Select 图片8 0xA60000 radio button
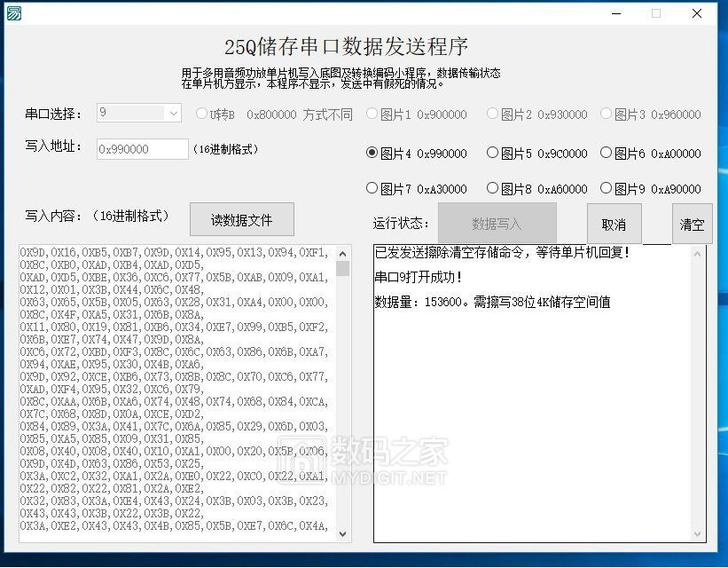The image size is (728, 568). point(493,188)
